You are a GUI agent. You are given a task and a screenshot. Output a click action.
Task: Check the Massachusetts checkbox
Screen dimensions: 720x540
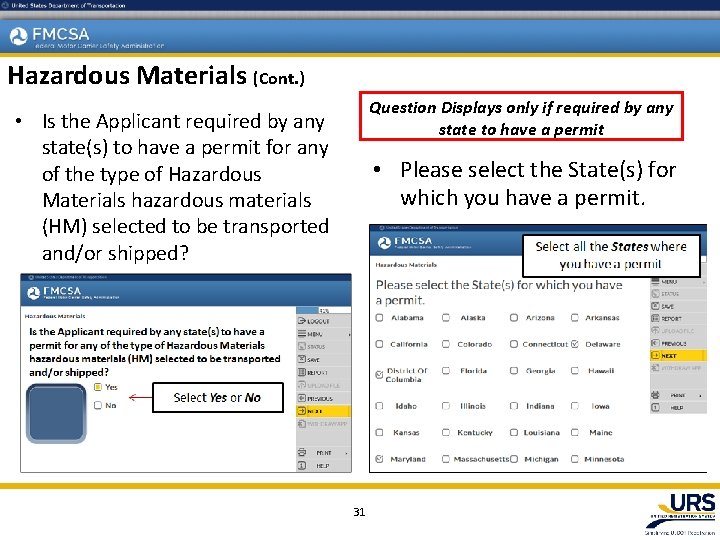coord(445,459)
